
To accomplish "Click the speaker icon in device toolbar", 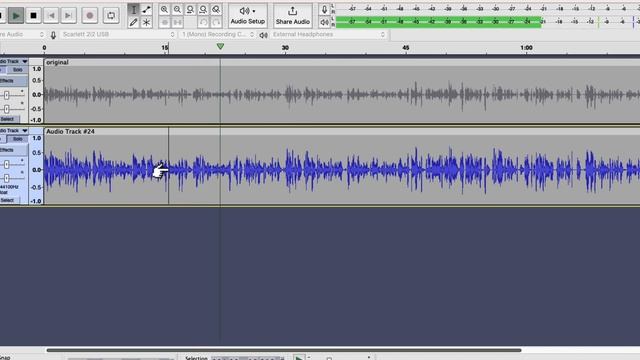I will tap(264, 35).
